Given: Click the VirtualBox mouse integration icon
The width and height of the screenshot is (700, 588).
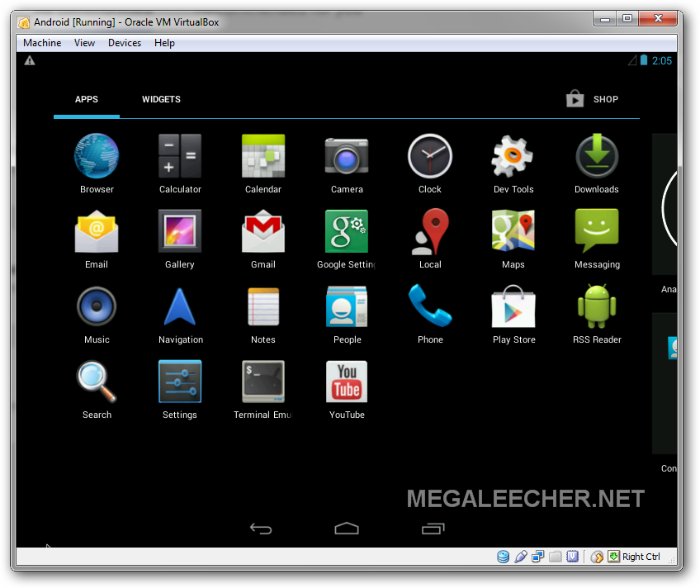Looking at the screenshot, I should point(597,557).
